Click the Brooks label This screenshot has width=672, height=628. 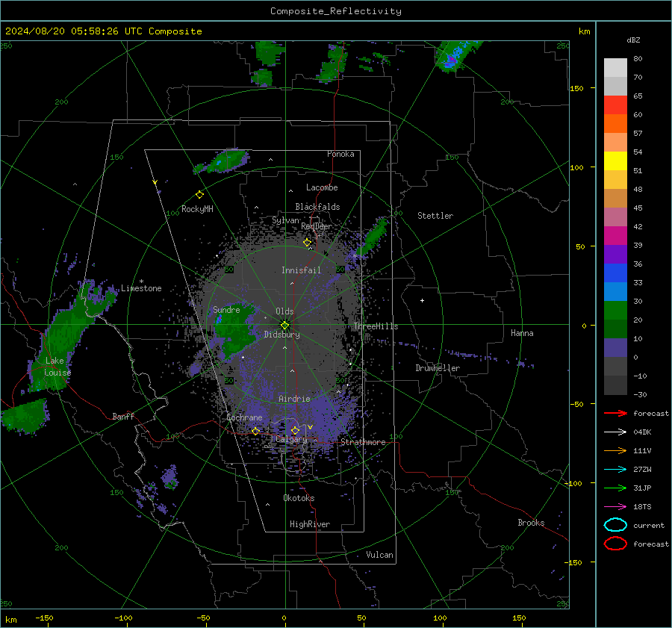click(x=531, y=523)
